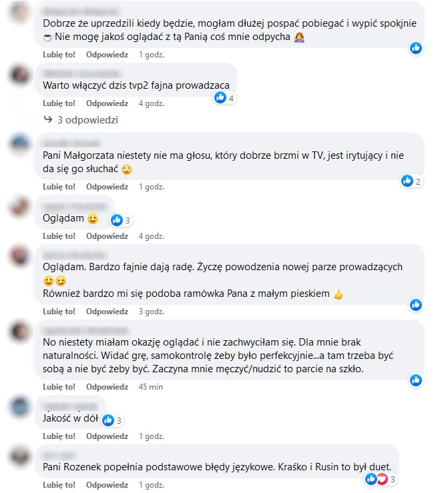Viewport: 448px width, 493px height.
Task: Toggle 'Lubię to!' under 'Jakość w dół'
Action: pyautogui.click(x=59, y=436)
